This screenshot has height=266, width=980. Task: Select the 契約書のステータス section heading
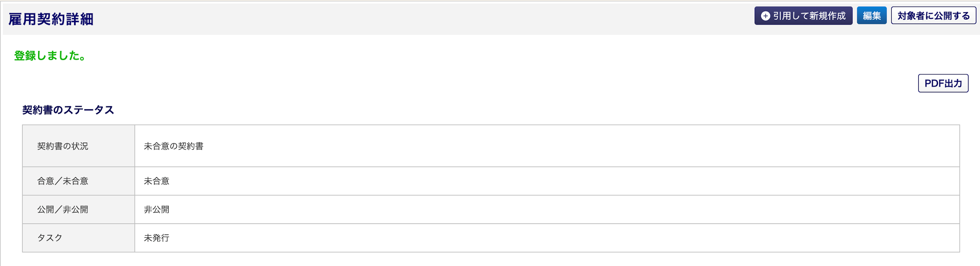point(68,110)
